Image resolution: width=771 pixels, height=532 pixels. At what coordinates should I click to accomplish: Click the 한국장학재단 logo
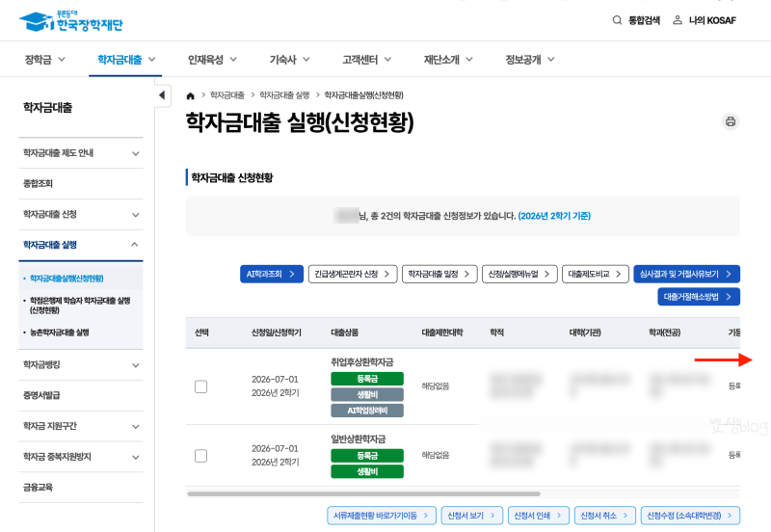click(70, 21)
